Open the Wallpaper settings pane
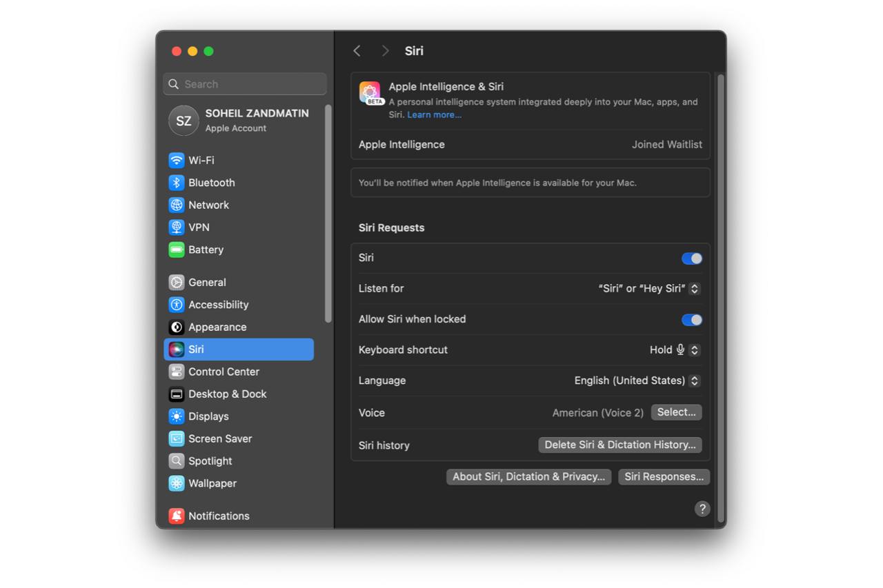Image resolution: width=883 pixels, height=588 pixels. [239, 483]
